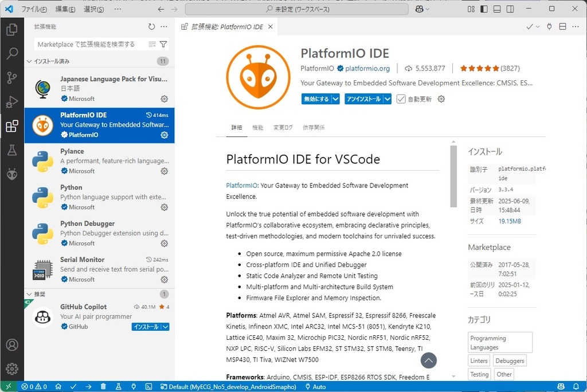Viewport: 587px width, 392px height.
Task: Upload firmware via the arrow status bar icon
Action: [x=89, y=386]
